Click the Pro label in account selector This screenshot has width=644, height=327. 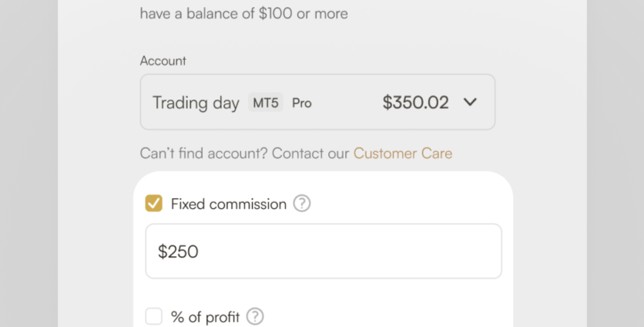click(x=302, y=103)
